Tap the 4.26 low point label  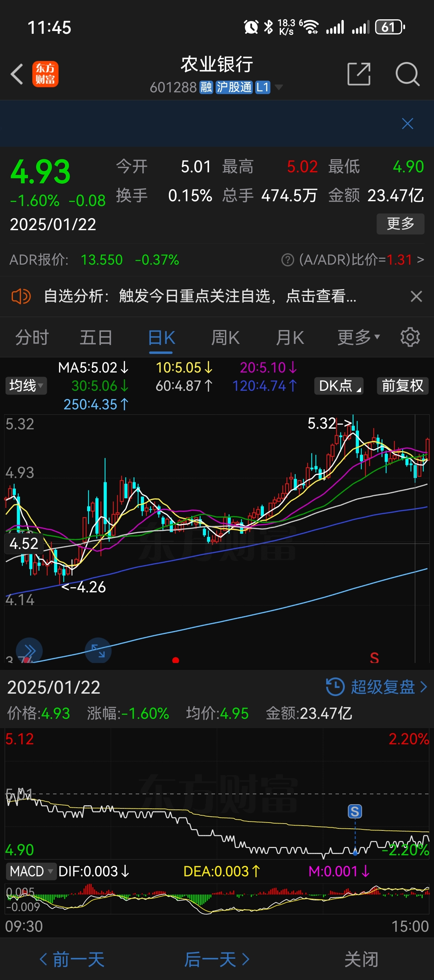83,587
